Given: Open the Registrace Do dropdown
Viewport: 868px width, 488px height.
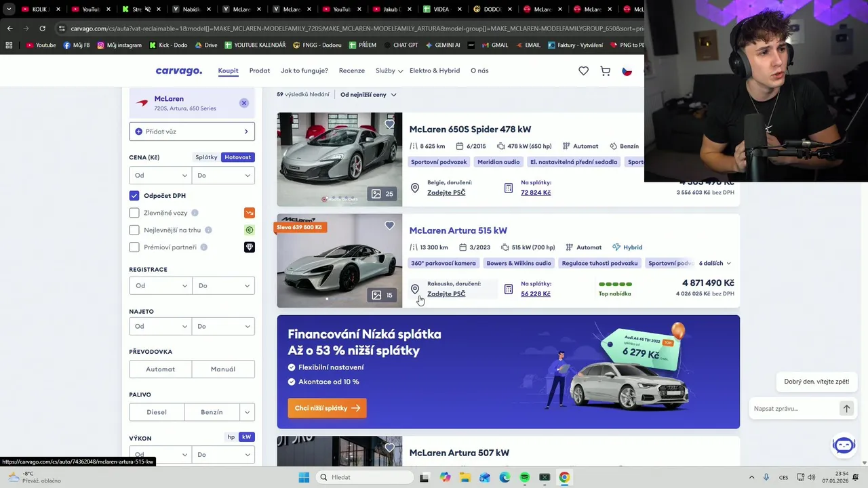Looking at the screenshot, I should coord(224,285).
